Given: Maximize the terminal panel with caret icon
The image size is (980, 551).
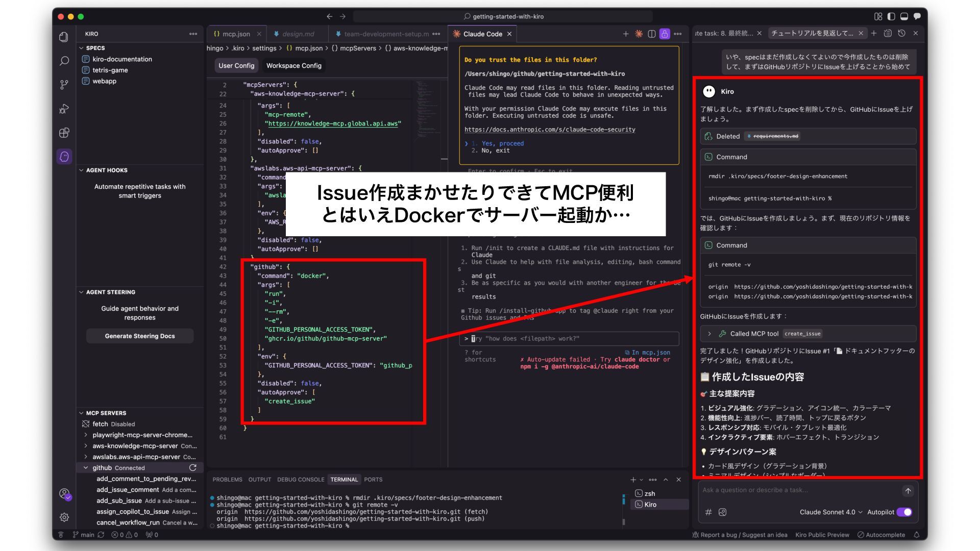Looking at the screenshot, I should tap(666, 480).
